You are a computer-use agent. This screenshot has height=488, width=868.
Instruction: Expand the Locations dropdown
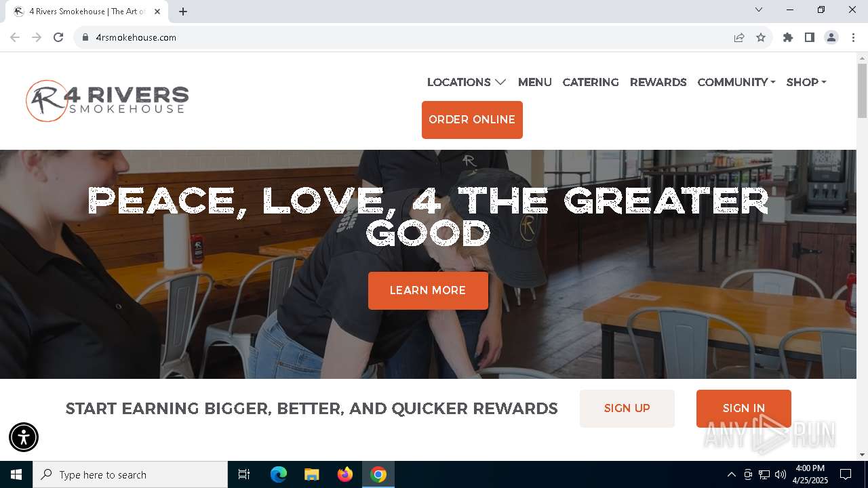tap(467, 82)
